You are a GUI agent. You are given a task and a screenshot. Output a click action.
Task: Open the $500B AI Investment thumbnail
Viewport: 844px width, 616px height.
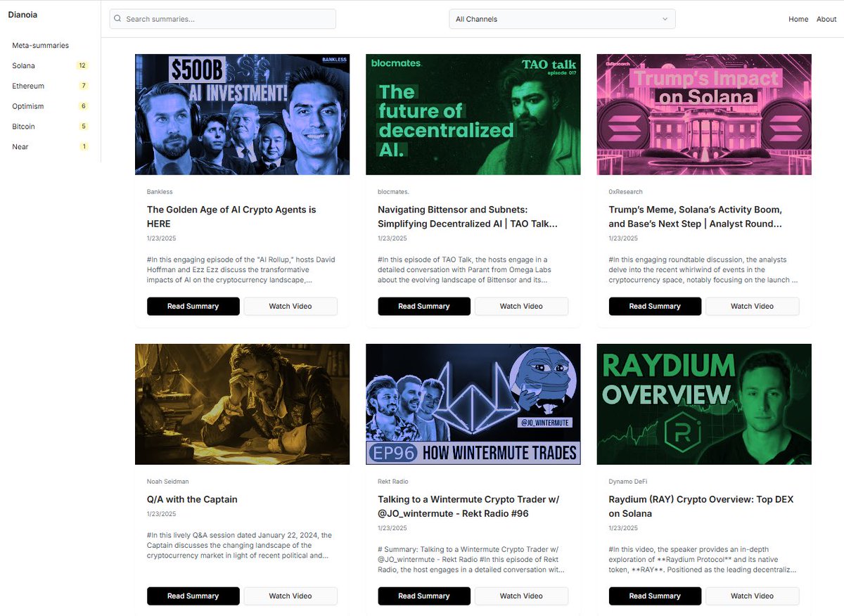242,115
